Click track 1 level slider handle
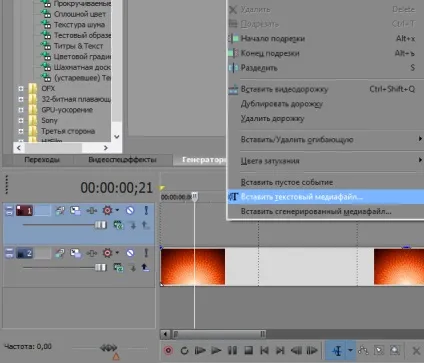 click(x=100, y=225)
